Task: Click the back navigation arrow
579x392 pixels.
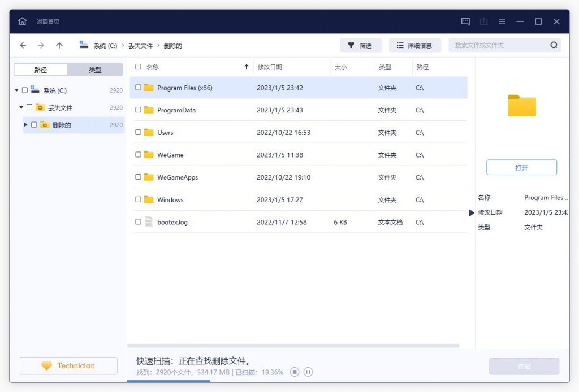Action: 23,45
